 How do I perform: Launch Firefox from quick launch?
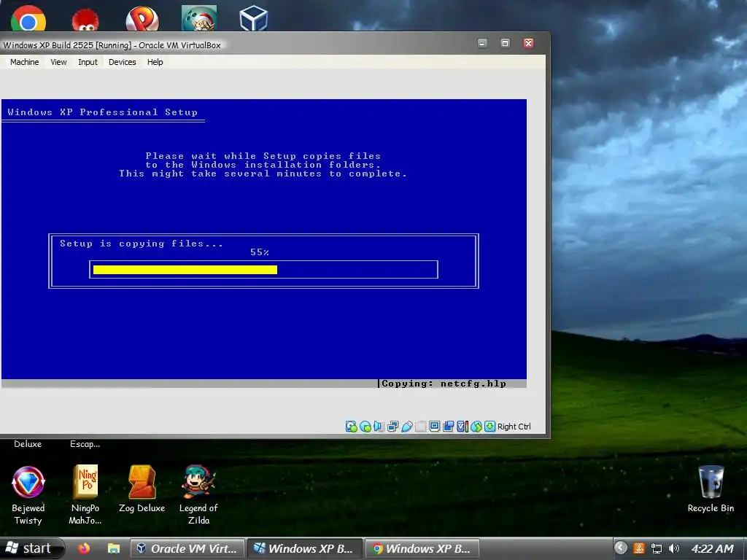[84, 548]
